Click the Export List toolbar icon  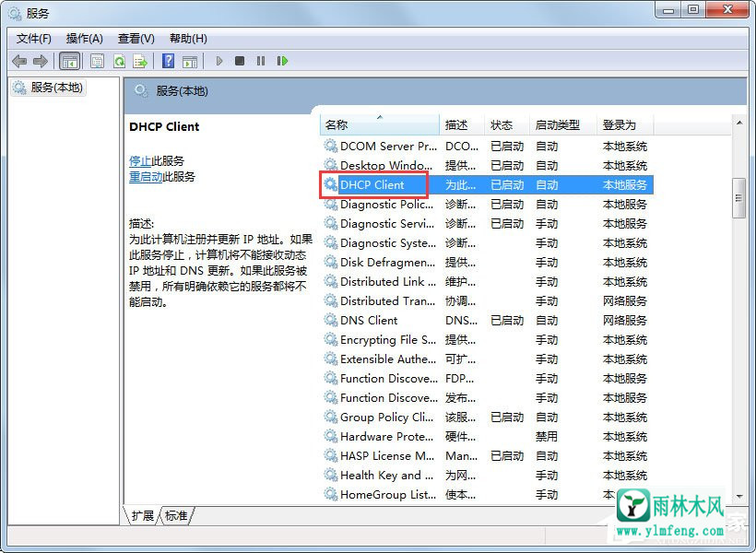pos(140,61)
